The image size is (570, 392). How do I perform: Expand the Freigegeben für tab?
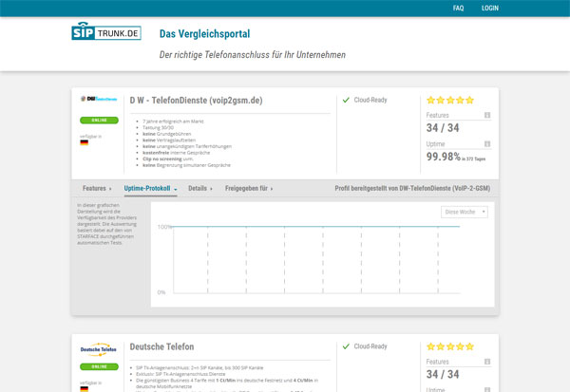click(249, 188)
